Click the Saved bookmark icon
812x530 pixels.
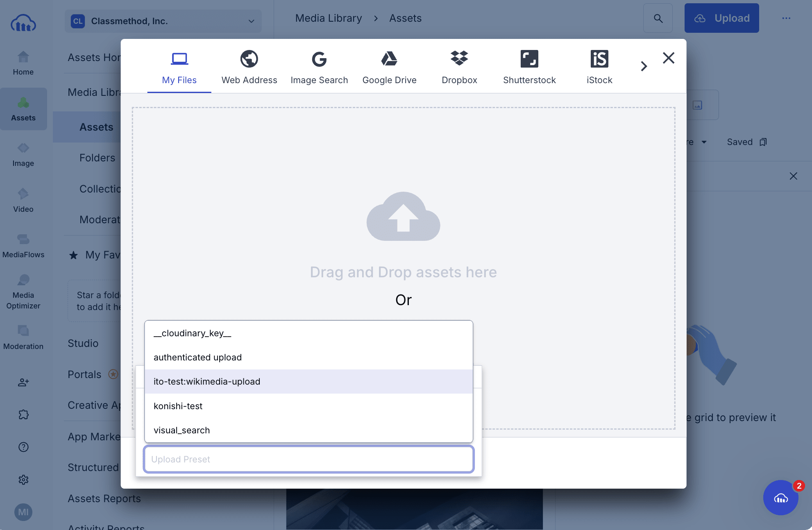pos(763,142)
